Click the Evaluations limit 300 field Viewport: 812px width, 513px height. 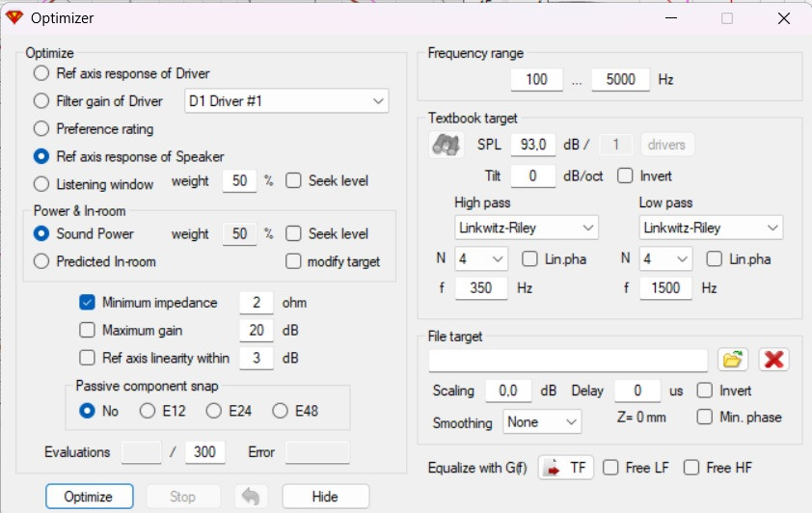[x=205, y=452]
